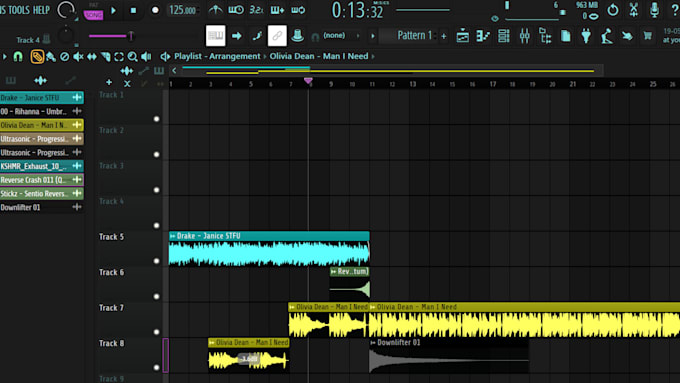Select the Zoom magnifier tool
Viewport: 680px width, 383px height.
(132, 56)
